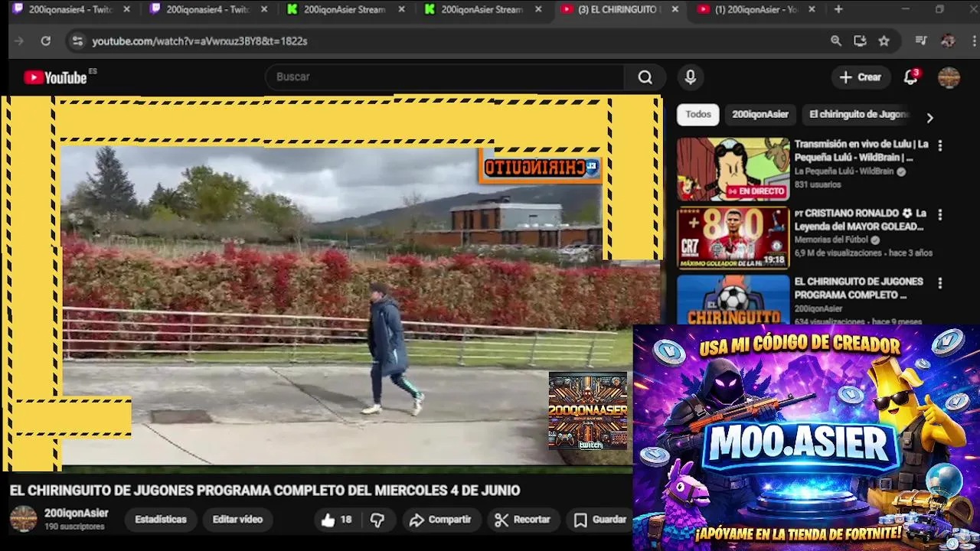This screenshot has height=551, width=980.
Task: Click the 'Guardar' save button
Action: [601, 520]
